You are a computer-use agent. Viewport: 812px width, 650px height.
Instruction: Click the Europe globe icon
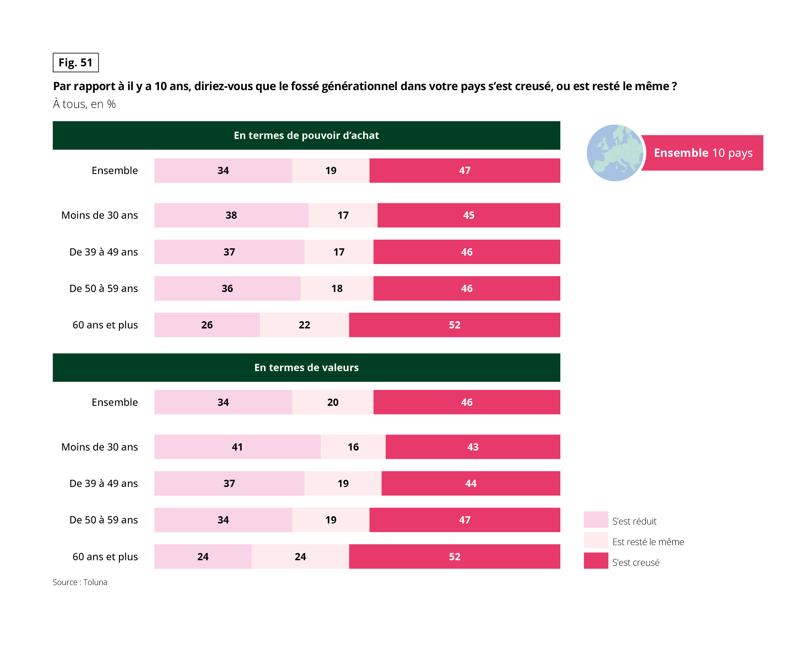pyautogui.click(x=615, y=153)
